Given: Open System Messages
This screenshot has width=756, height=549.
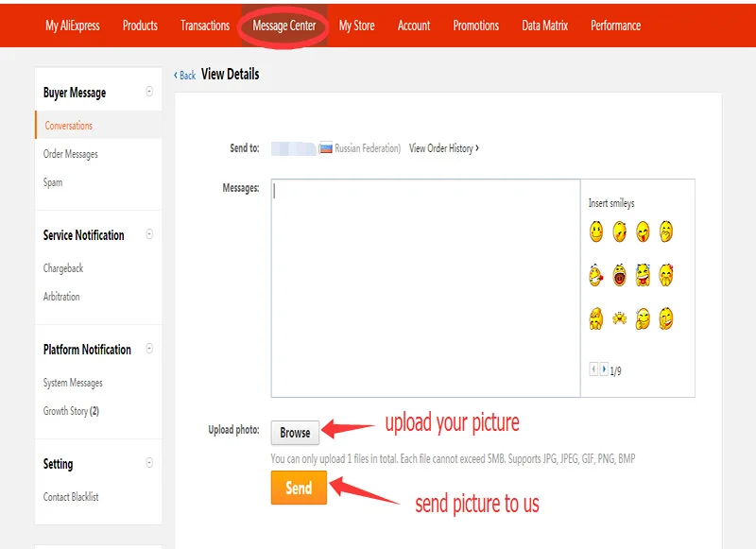Looking at the screenshot, I should pos(73,383).
